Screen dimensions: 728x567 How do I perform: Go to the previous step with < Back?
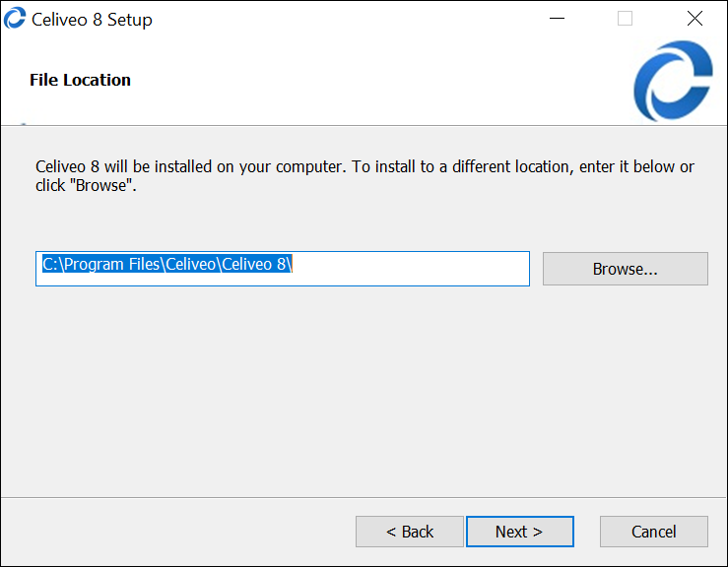(409, 532)
